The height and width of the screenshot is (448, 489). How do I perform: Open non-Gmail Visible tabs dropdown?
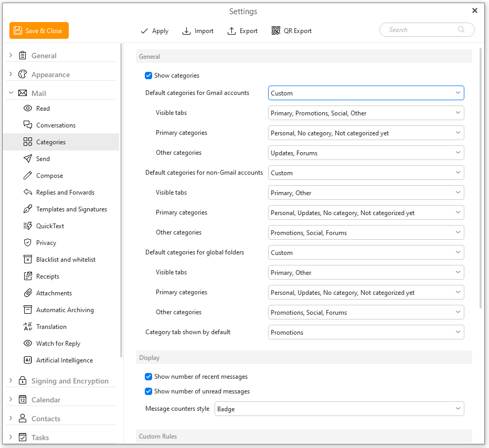pos(366,193)
